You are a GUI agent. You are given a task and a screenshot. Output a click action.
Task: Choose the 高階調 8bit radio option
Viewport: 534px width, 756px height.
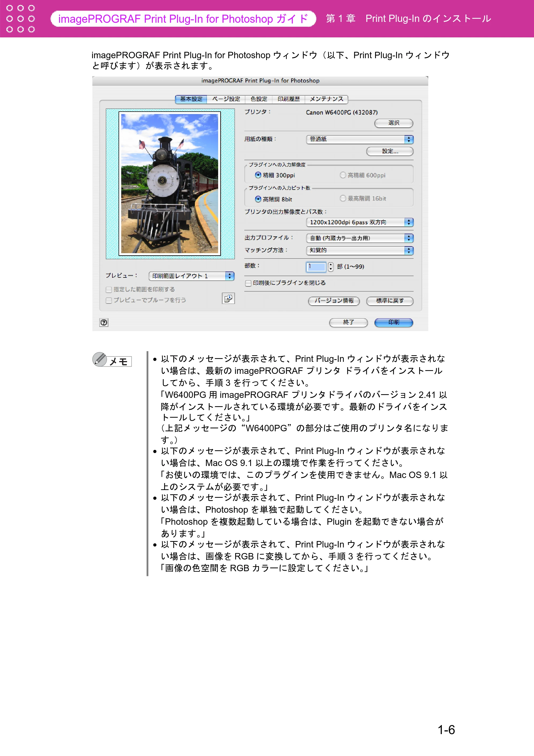click(258, 199)
